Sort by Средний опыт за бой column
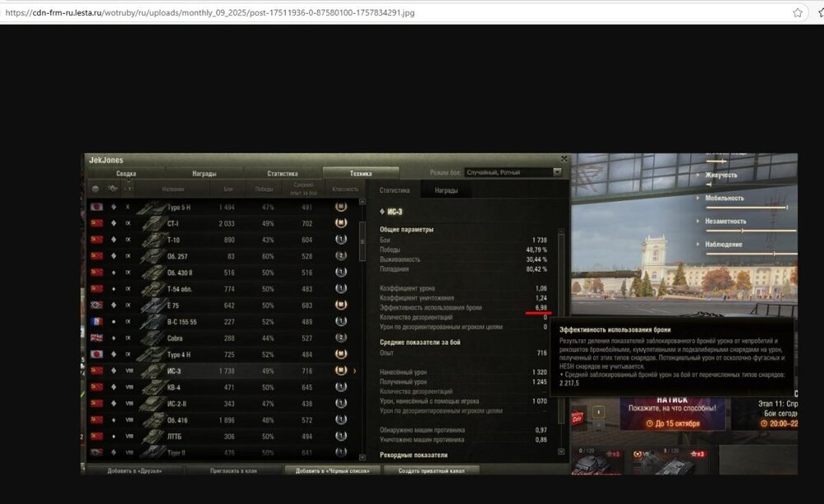The width and height of the screenshot is (824, 504). (303, 189)
